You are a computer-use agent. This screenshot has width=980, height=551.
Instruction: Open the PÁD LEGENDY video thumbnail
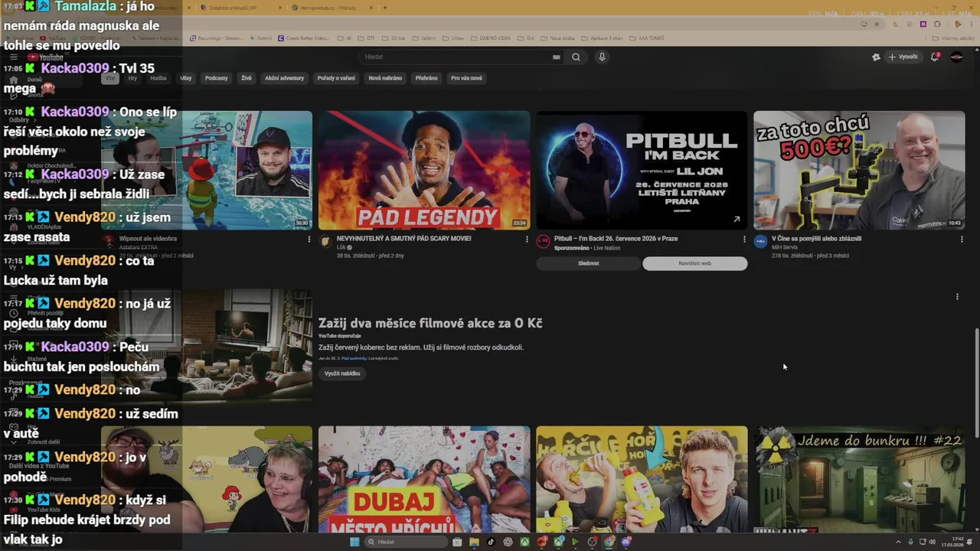click(424, 170)
